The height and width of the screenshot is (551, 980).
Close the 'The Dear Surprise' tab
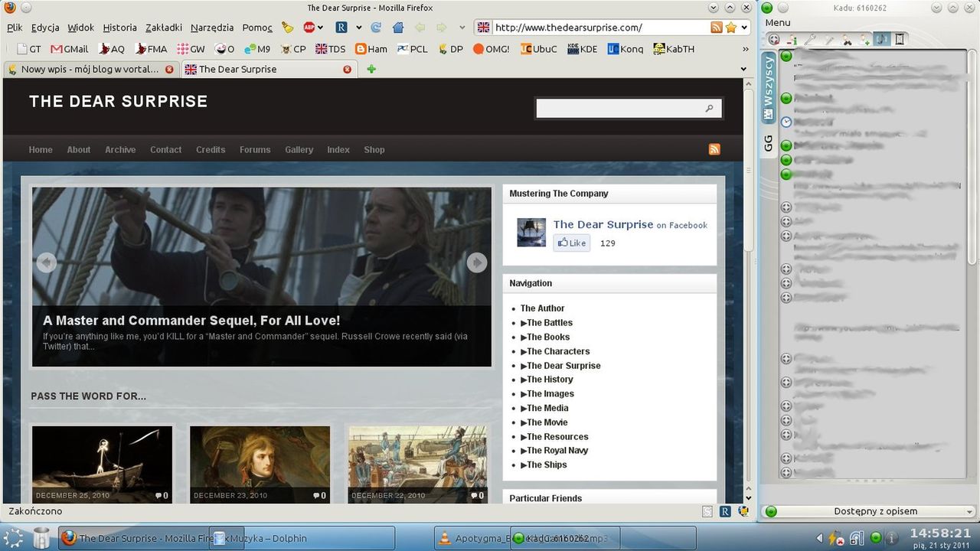pos(347,69)
